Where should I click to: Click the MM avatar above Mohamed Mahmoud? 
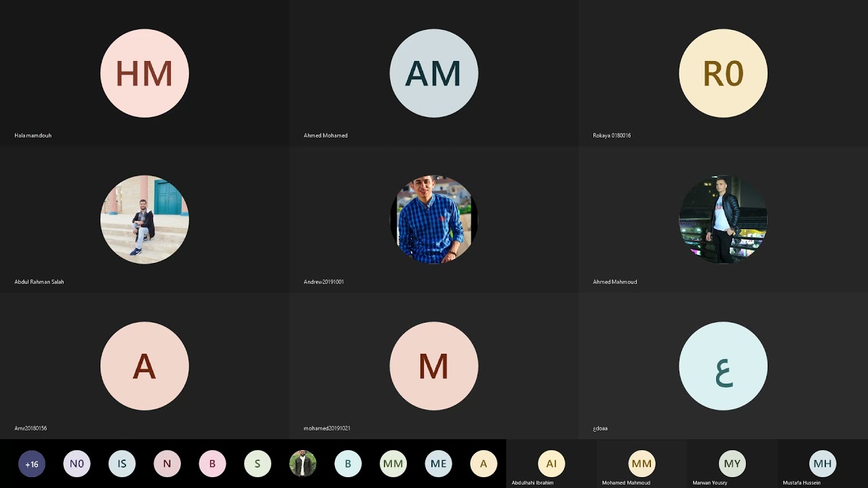[x=642, y=464]
